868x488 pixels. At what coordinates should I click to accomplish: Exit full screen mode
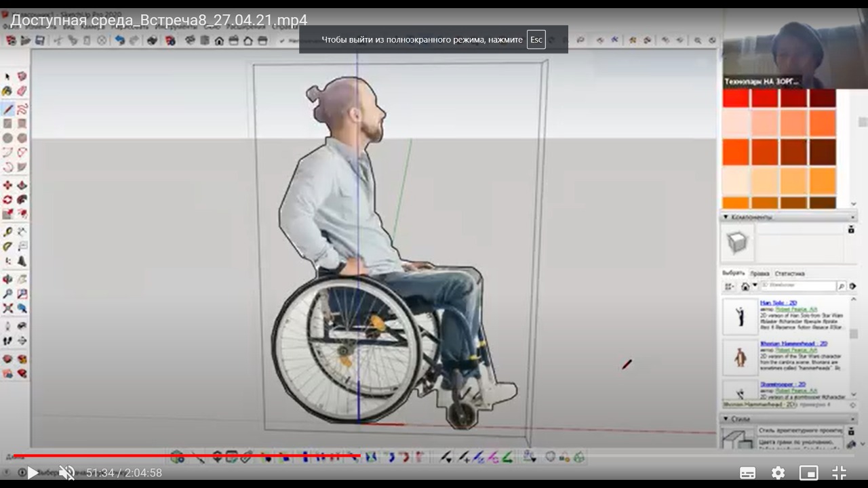click(839, 472)
